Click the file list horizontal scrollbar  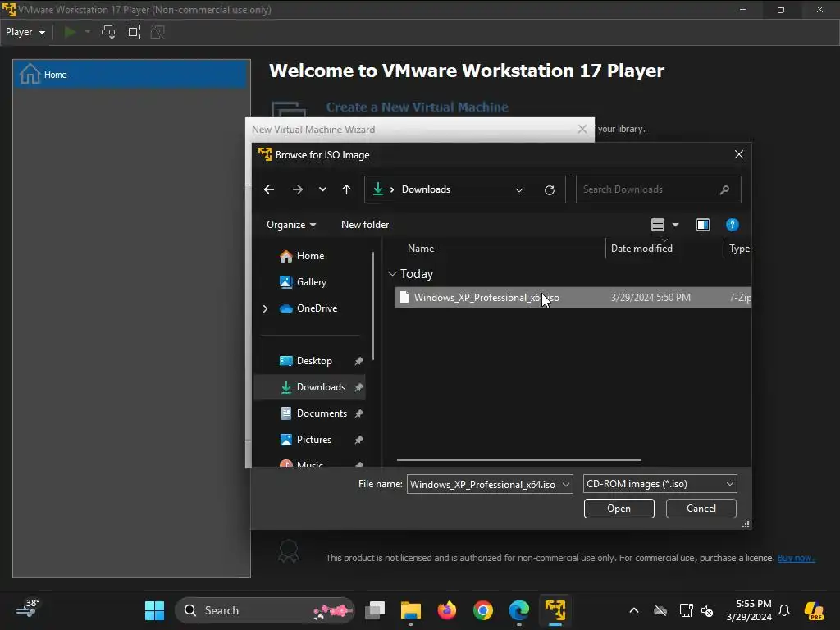[518, 459]
